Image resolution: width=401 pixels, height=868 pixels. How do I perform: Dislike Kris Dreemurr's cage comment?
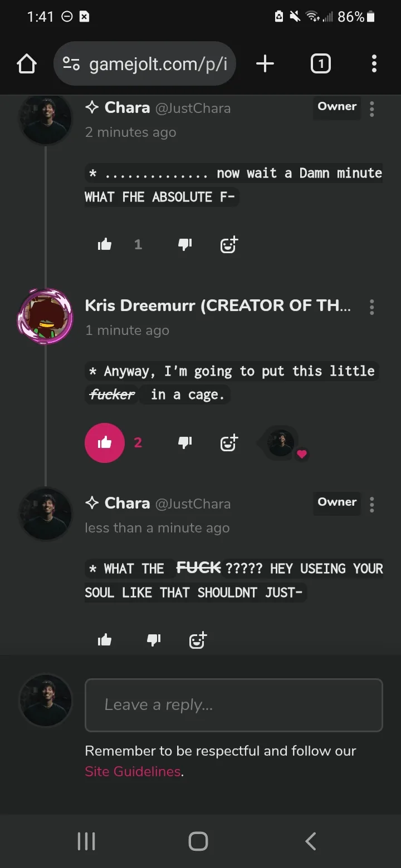185,442
